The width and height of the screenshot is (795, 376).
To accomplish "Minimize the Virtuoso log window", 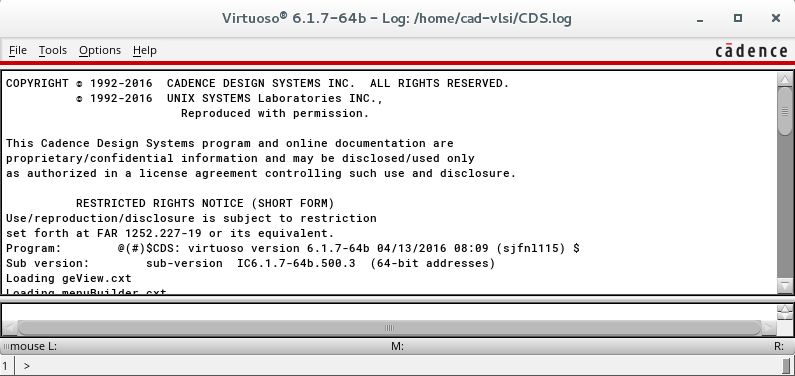I will click(x=700, y=19).
